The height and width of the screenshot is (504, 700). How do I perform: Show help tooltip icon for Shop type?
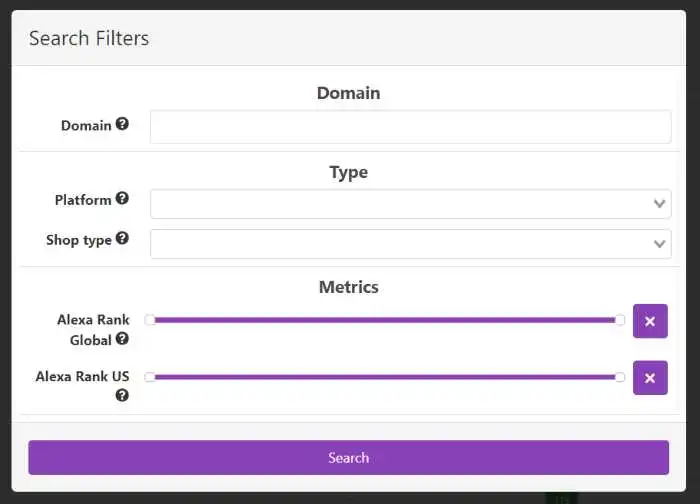click(122, 239)
